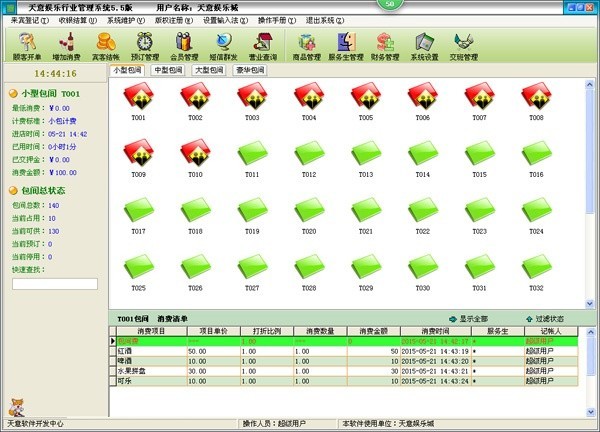Image resolution: width=600 pixels, height=432 pixels.
Task: Open 系统设置 system settings icon
Action: (425, 45)
